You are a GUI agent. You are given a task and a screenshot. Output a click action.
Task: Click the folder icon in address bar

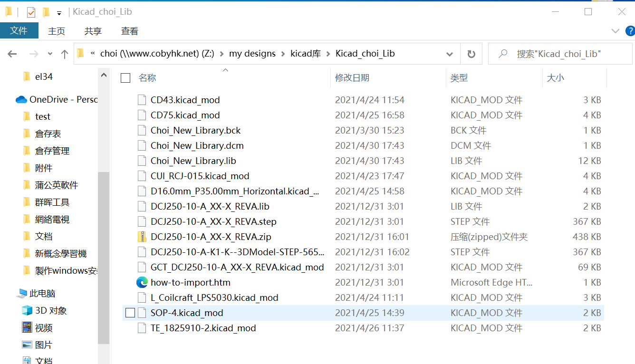point(80,53)
